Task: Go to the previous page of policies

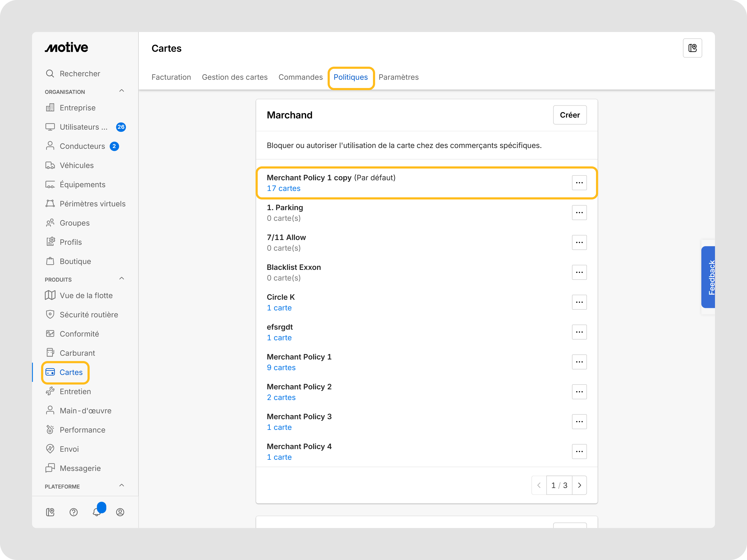Action: click(539, 485)
